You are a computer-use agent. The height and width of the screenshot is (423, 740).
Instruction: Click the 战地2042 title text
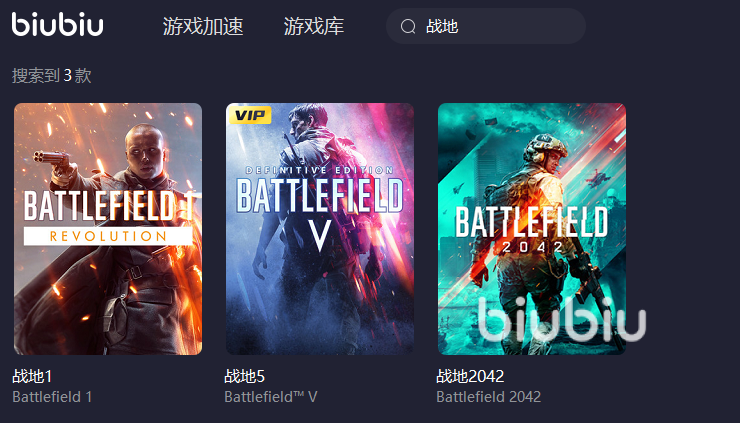[470, 376]
